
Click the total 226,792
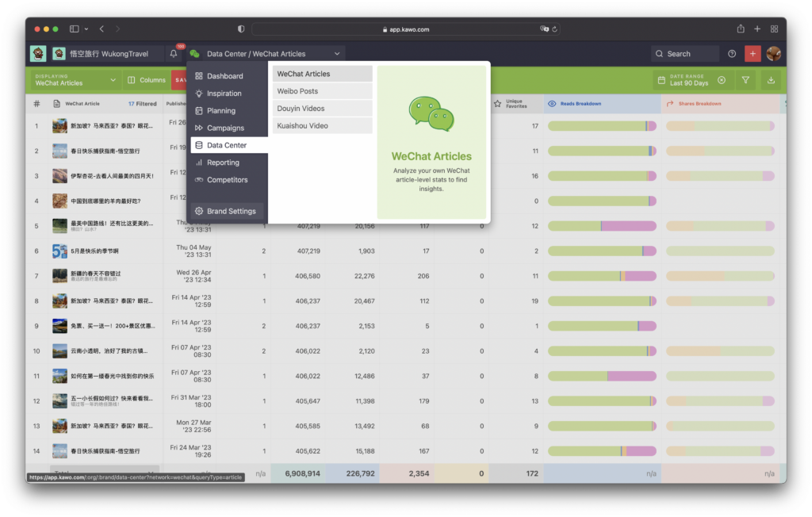pyautogui.click(x=361, y=473)
